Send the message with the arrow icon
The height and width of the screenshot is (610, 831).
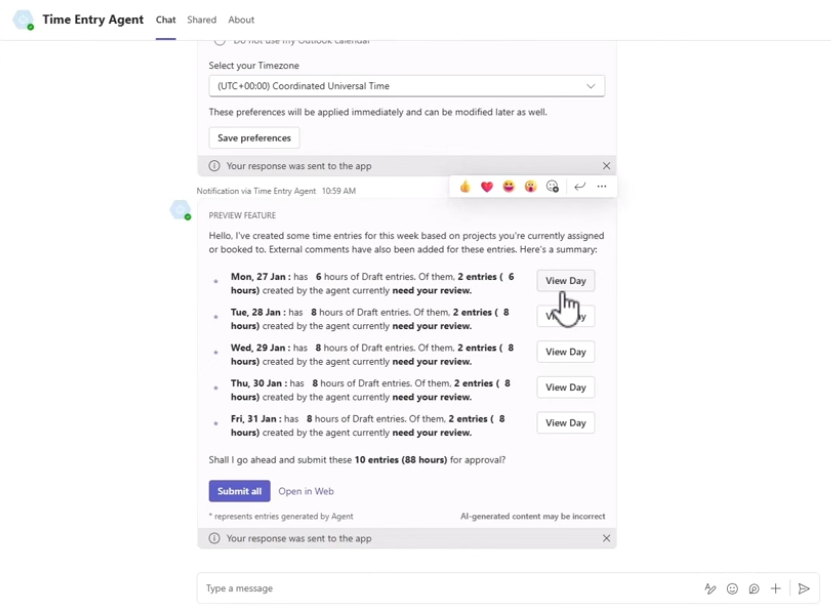pos(804,588)
